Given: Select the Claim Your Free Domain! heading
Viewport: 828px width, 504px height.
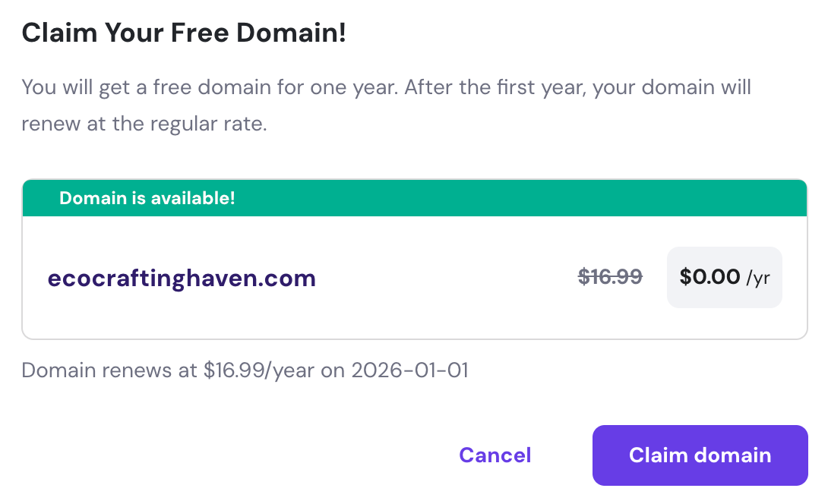Looking at the screenshot, I should [185, 33].
